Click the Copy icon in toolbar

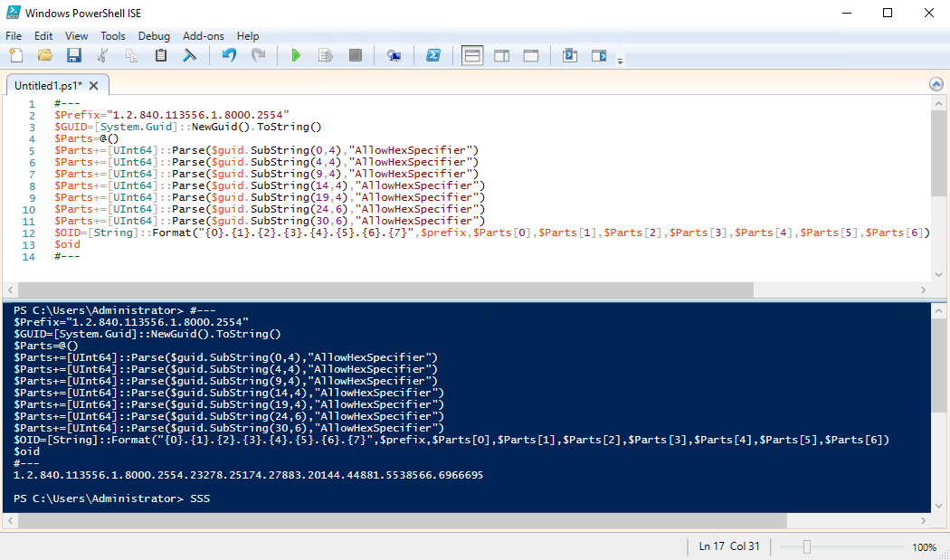click(131, 56)
